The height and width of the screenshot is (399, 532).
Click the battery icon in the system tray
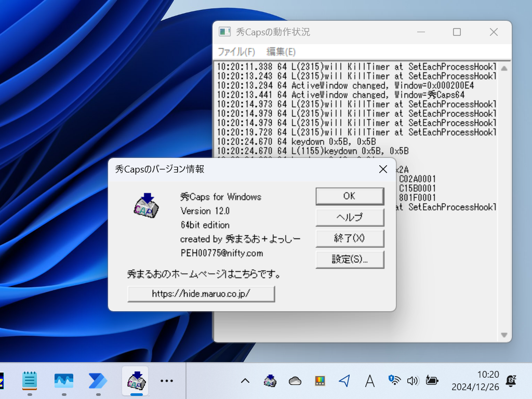click(x=433, y=381)
